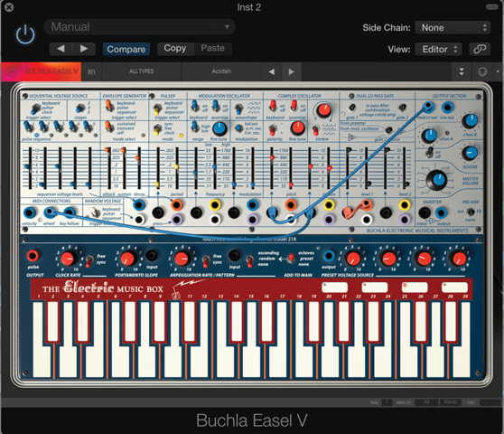Open the Manual preset dropdown
The width and height of the screenshot is (504, 434).
[139, 27]
